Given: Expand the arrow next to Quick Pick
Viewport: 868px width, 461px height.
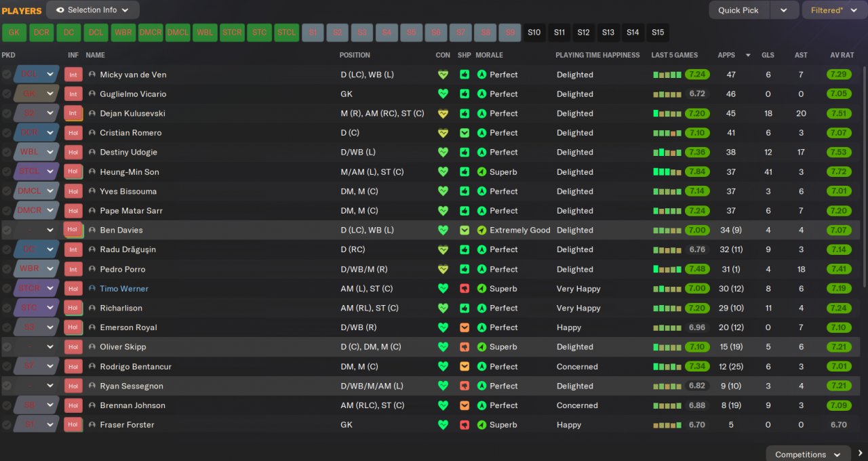Looking at the screenshot, I should click(784, 10).
